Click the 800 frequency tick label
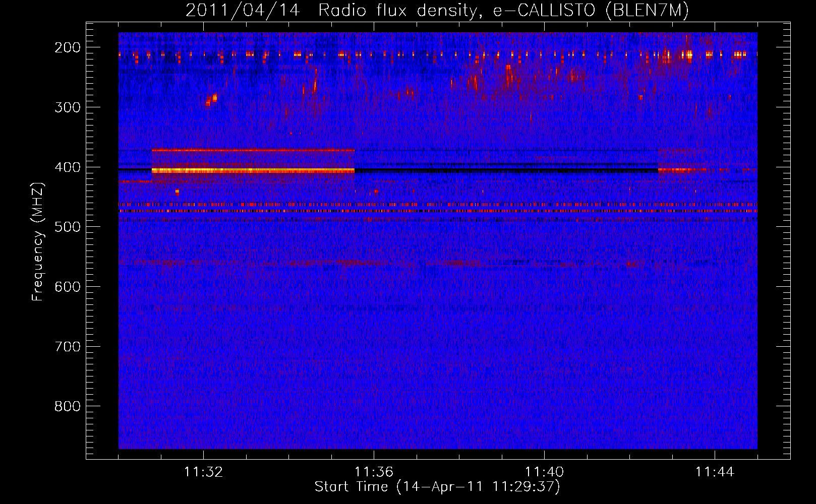Viewport: 816px width, 504px height. click(x=68, y=406)
